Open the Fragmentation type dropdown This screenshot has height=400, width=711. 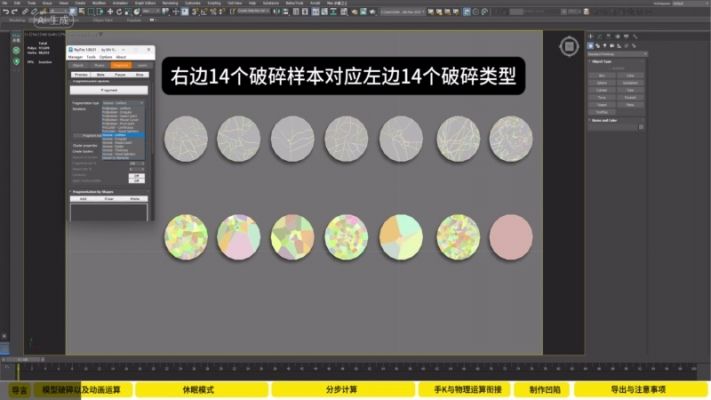(x=123, y=103)
